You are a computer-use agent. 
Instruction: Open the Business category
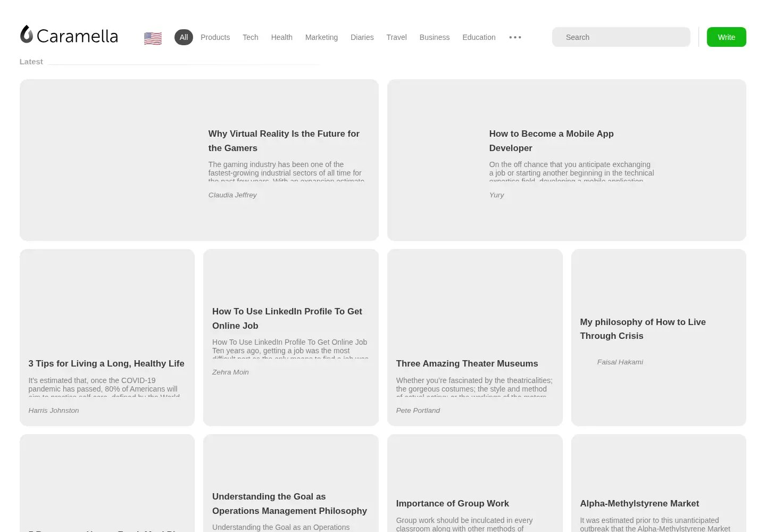(435, 37)
